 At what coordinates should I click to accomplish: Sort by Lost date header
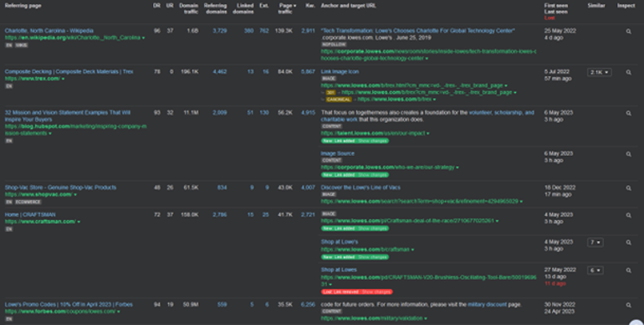coord(549,18)
